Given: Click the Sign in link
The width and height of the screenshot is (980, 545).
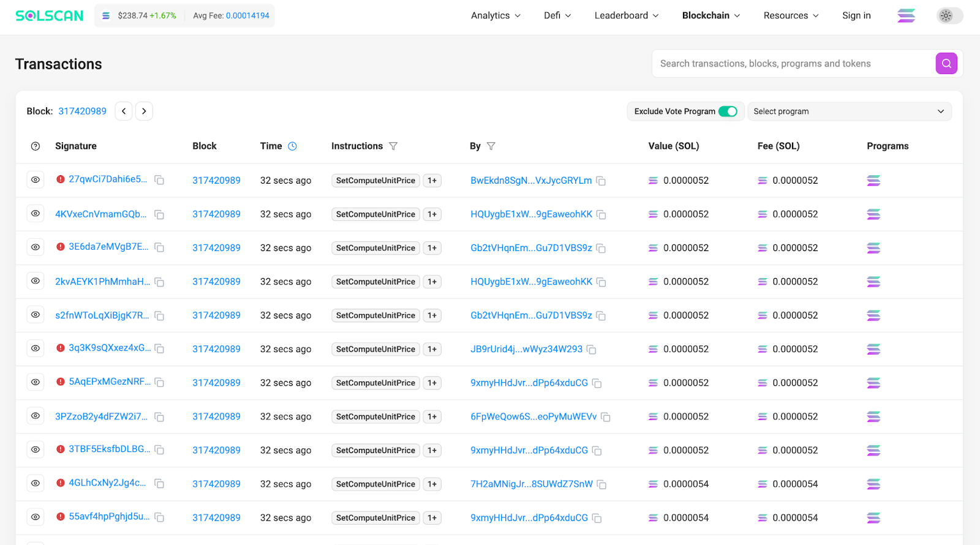Looking at the screenshot, I should (x=856, y=16).
